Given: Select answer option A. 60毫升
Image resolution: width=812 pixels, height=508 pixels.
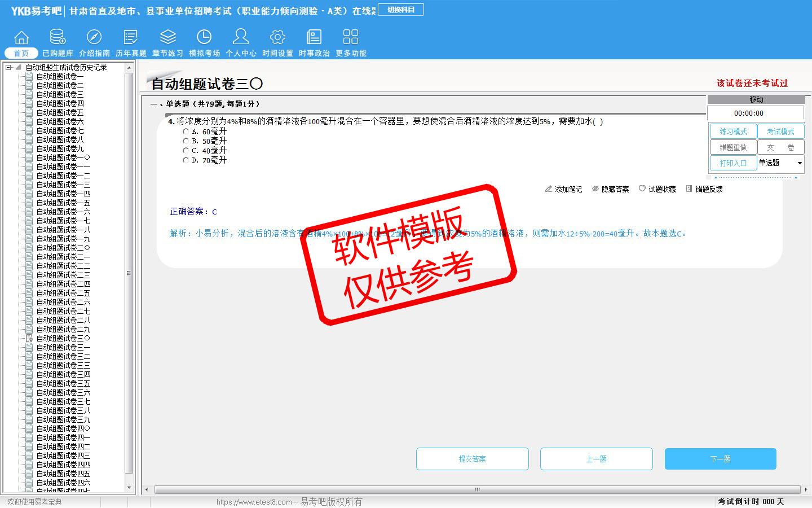Looking at the screenshot, I should coord(186,131).
